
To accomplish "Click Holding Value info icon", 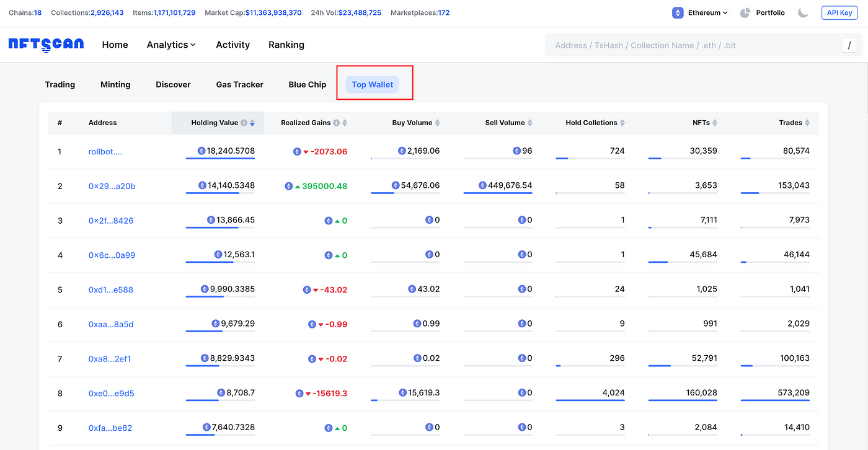I will [x=244, y=123].
